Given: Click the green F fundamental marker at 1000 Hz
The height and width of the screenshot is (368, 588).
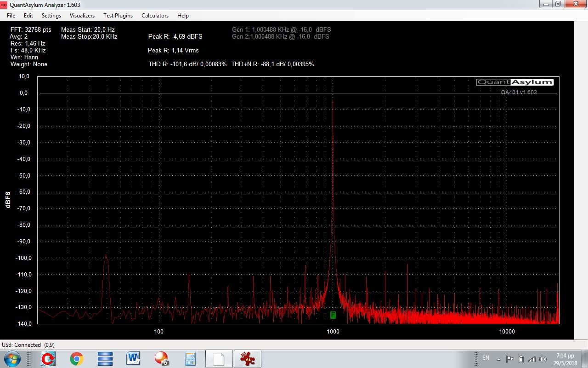Looking at the screenshot, I should (333, 315).
